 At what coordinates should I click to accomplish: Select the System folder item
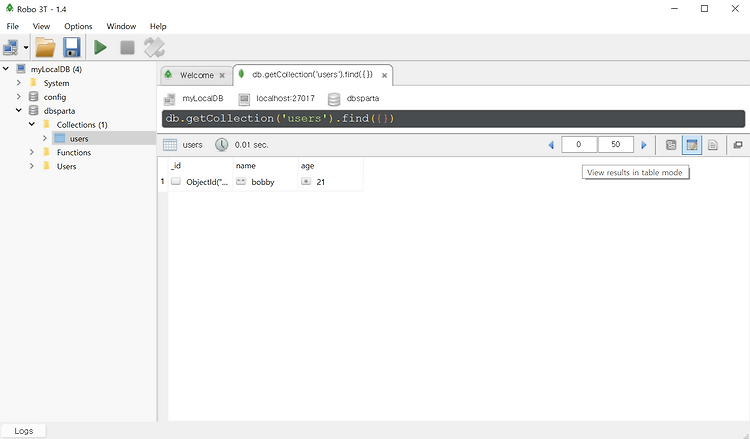tap(56, 83)
